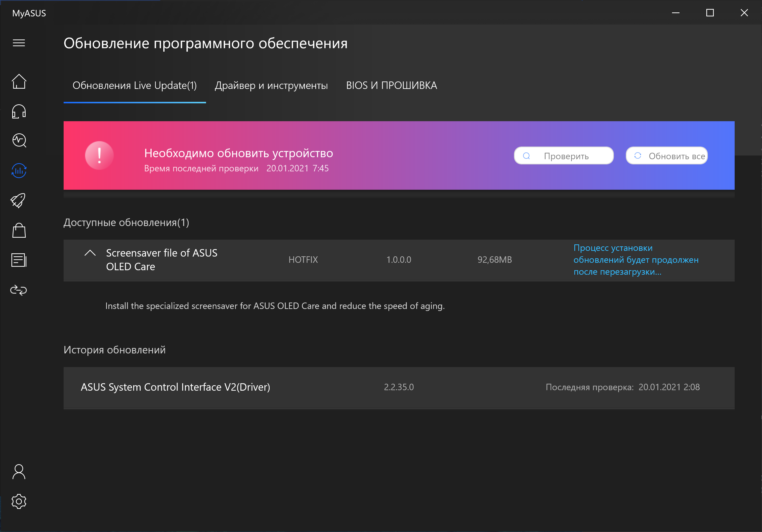Screen dimensions: 762x532
Task: Click the ASUS OLED Care description text
Action: click(x=275, y=306)
